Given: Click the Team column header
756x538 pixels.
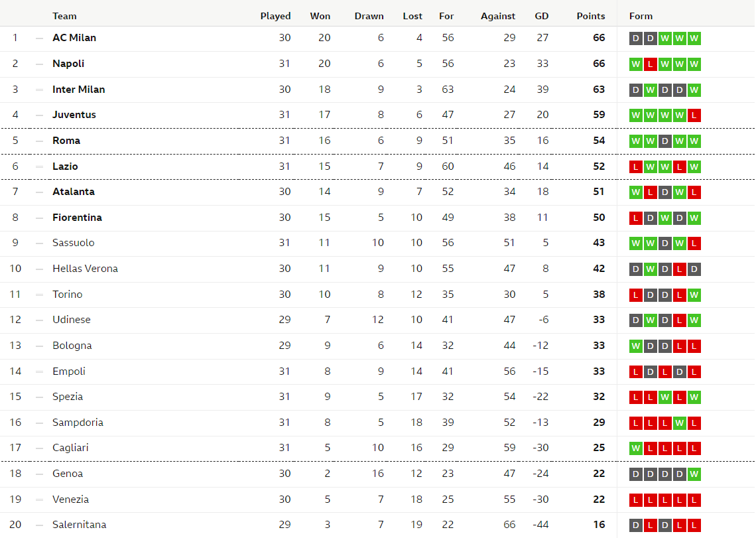Looking at the screenshot, I should point(64,16).
